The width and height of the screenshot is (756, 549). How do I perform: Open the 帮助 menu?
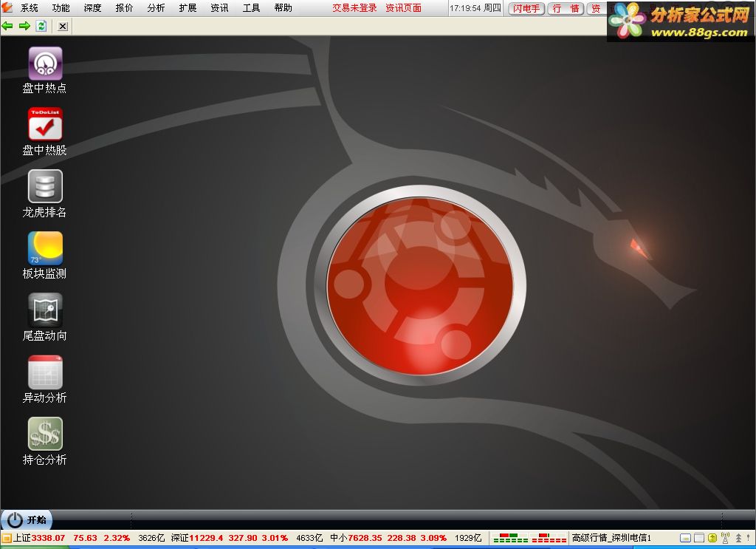283,7
